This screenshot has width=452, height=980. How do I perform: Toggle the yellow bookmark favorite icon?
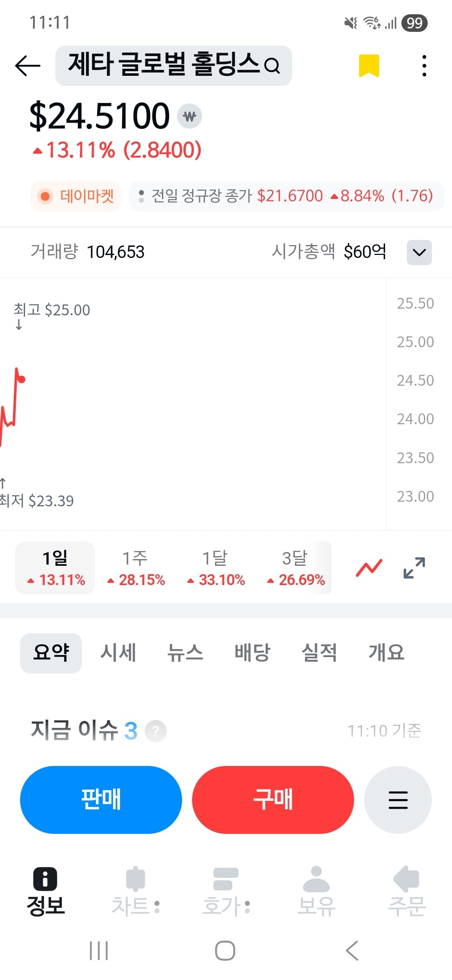point(369,66)
